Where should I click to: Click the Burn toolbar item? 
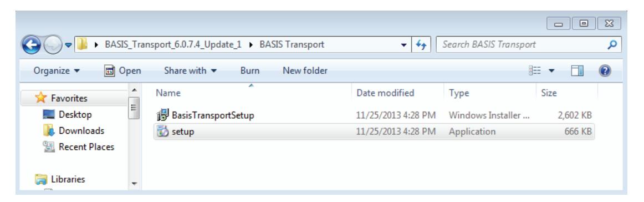pyautogui.click(x=250, y=71)
